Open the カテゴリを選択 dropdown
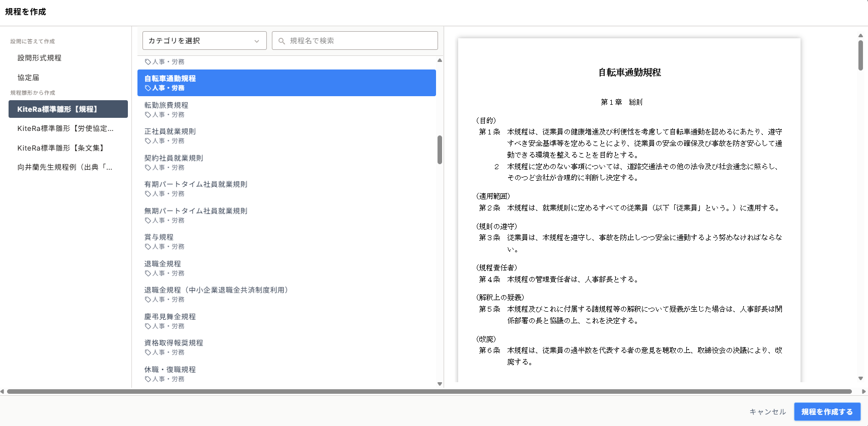 click(x=204, y=41)
